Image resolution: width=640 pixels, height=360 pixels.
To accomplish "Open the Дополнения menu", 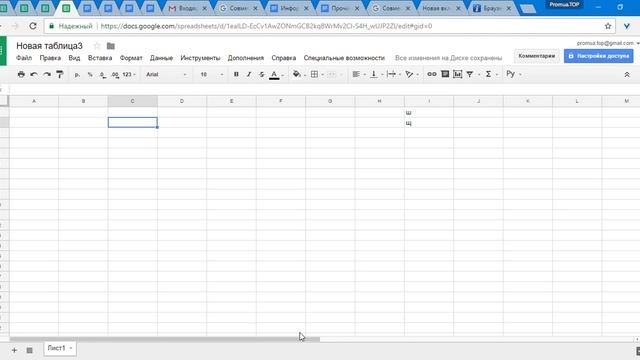I will point(246,58).
